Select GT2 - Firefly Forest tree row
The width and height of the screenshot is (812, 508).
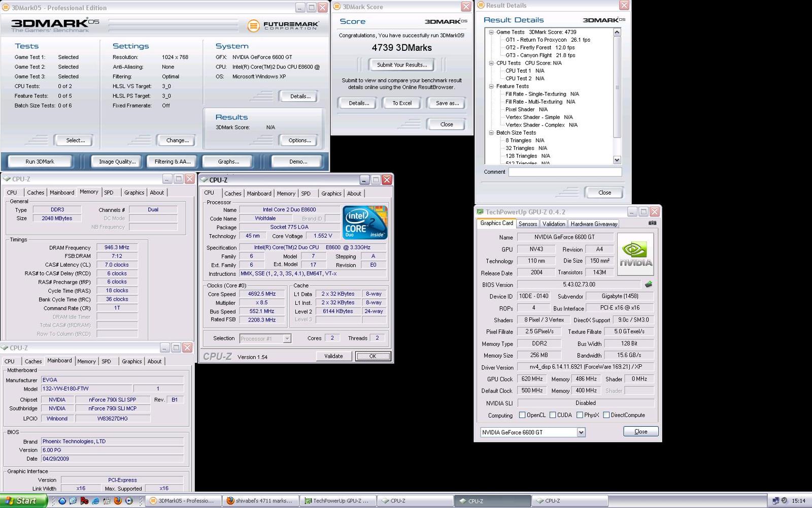[x=540, y=47]
